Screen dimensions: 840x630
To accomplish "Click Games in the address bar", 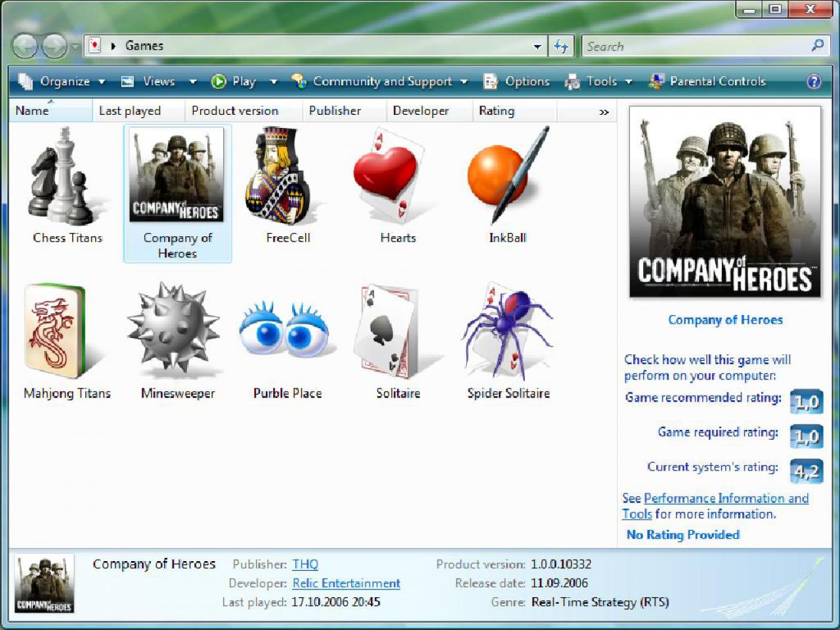I will click(x=144, y=45).
